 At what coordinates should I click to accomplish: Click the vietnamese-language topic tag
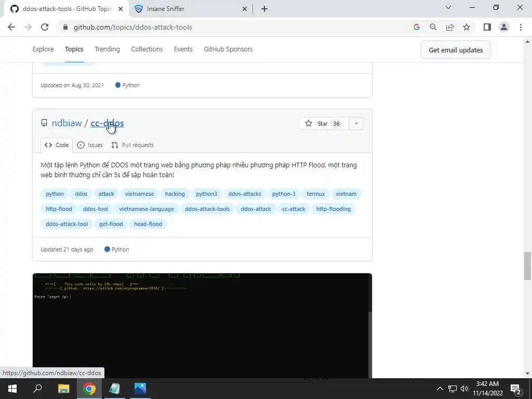click(x=147, y=209)
